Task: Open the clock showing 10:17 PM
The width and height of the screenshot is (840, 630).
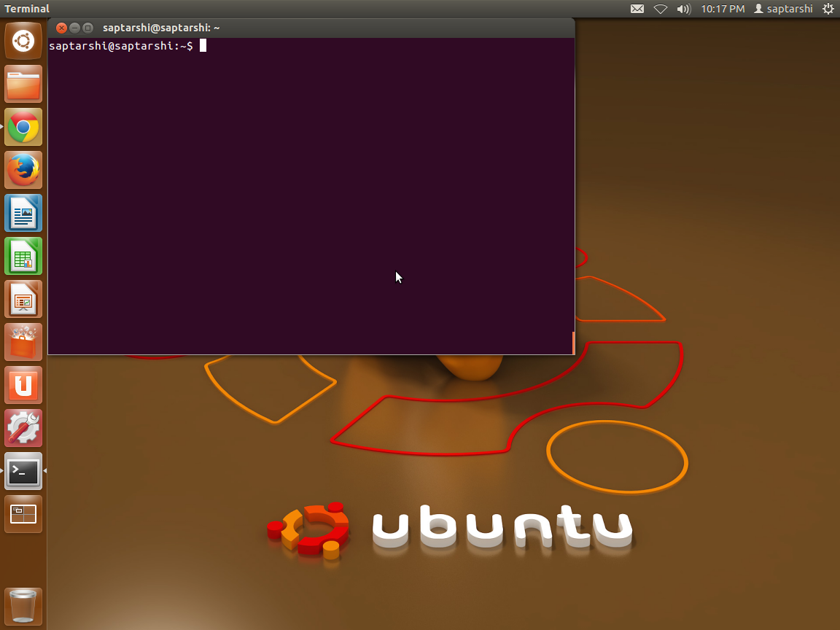Action: [723, 9]
